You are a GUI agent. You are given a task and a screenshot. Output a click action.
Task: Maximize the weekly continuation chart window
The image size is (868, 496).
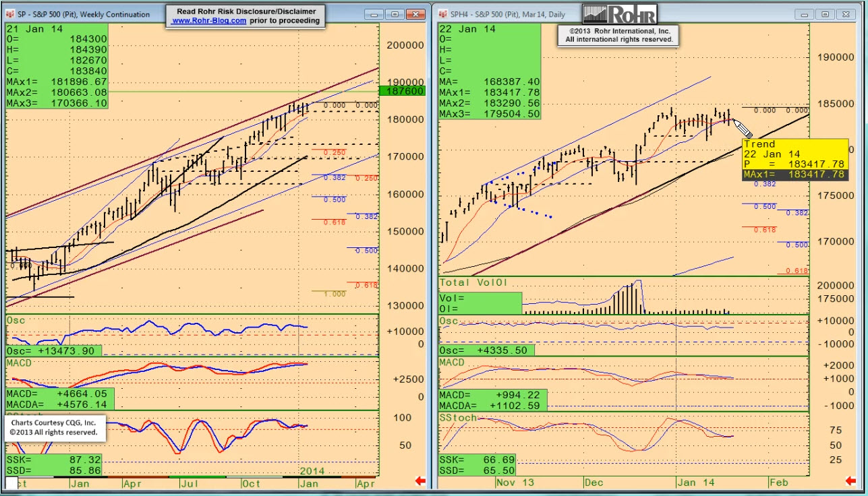395,14
